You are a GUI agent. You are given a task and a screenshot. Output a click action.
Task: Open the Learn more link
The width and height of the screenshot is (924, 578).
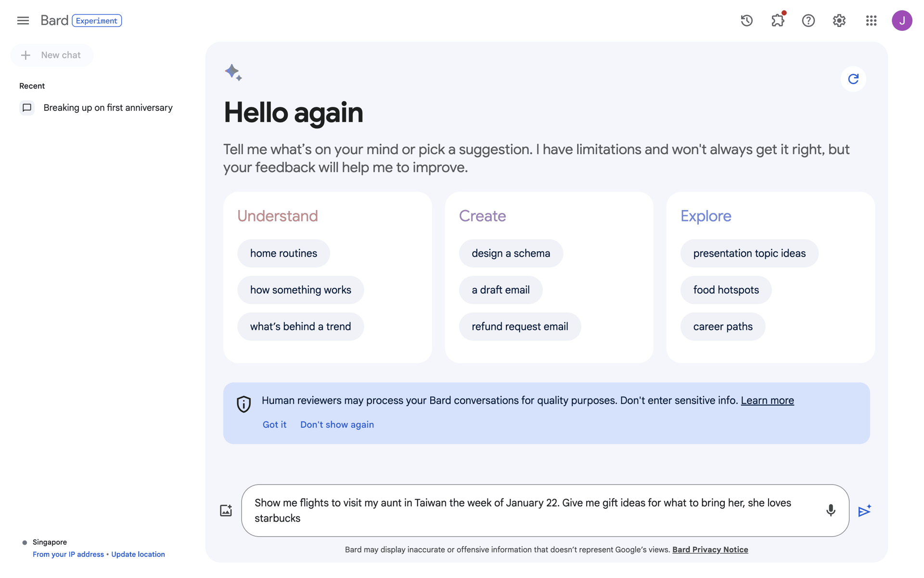pyautogui.click(x=767, y=401)
